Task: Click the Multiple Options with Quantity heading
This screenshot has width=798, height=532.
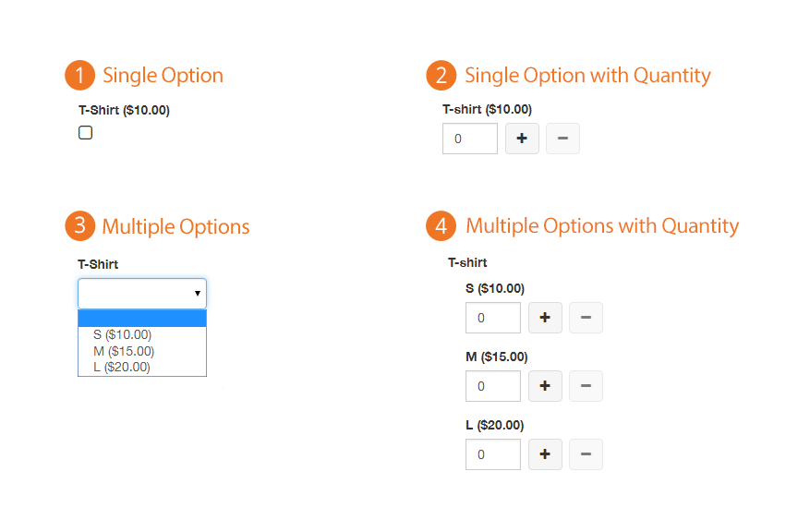Action: point(603,225)
